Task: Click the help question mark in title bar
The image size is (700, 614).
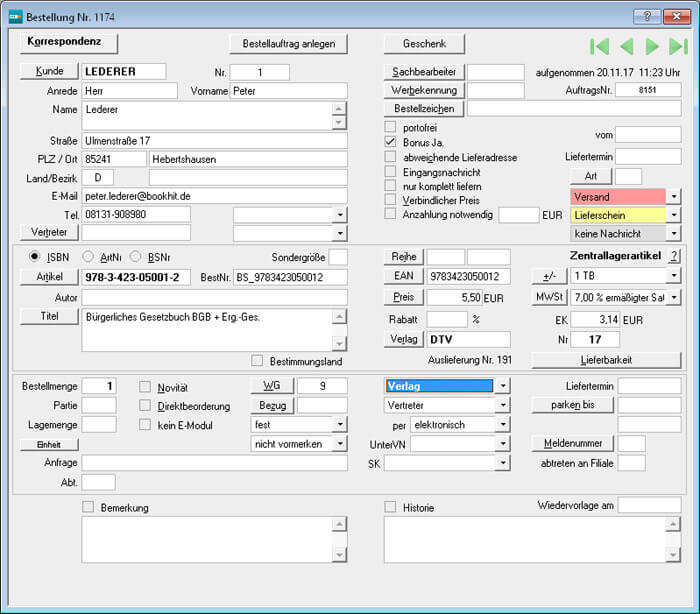Action: click(x=647, y=15)
